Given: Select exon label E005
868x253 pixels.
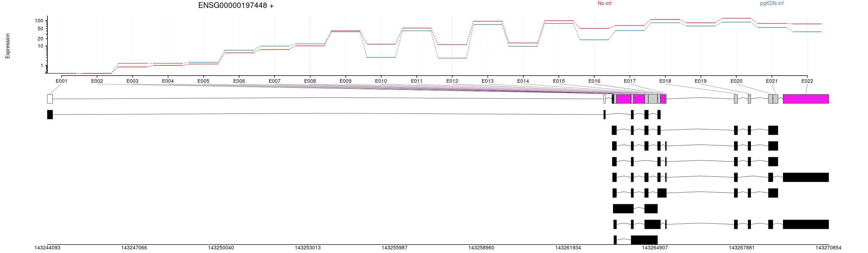Looking at the screenshot, I should click(203, 81).
